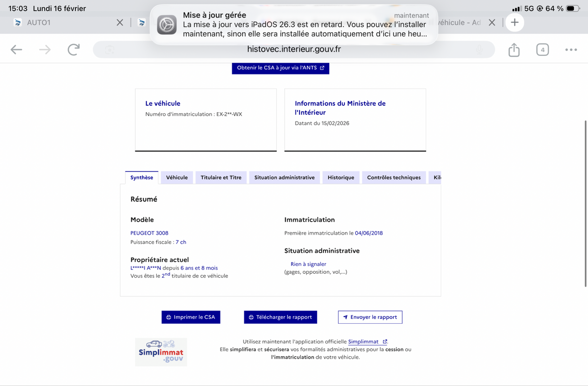Screen dimensions: 588x386
Task: Click the Imprimer le CSA button
Action: 191,317
